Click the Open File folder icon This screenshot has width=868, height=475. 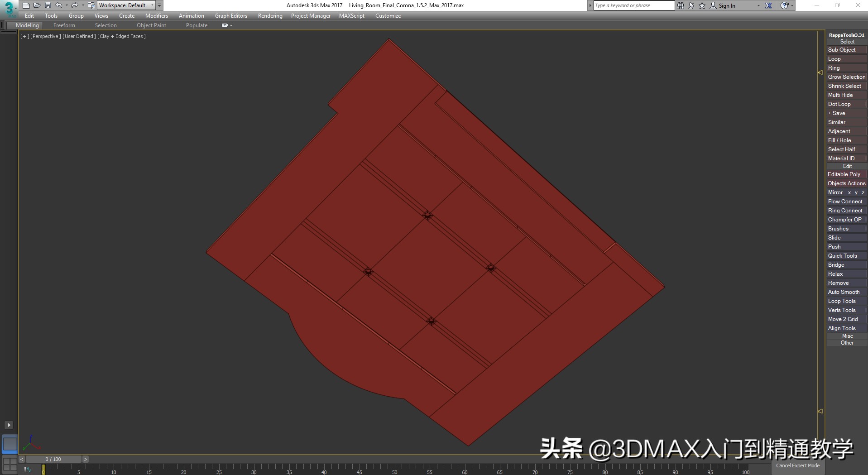click(x=37, y=5)
